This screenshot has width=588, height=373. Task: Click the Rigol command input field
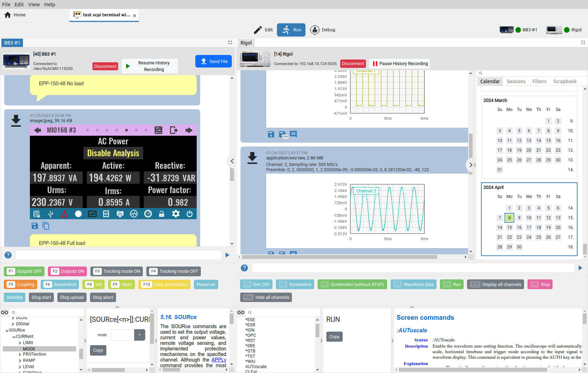click(x=413, y=268)
